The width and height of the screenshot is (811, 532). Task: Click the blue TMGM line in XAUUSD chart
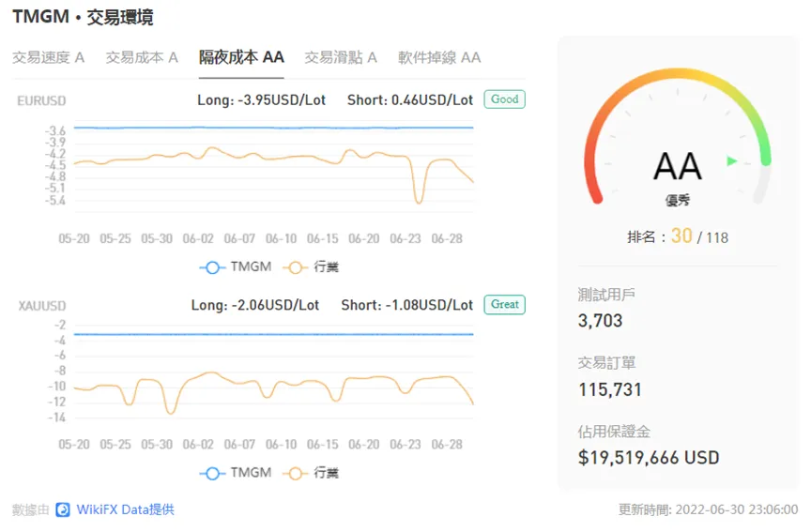(273, 335)
